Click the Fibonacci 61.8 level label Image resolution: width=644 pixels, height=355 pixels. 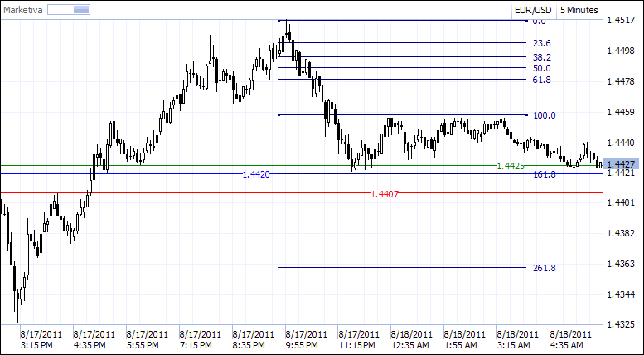(542, 80)
